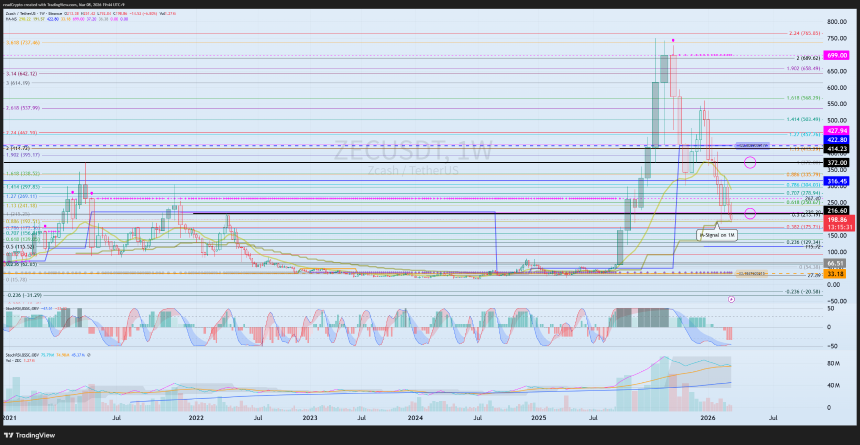
Task: Click the 2022 label on the time axis
Action: coord(195,418)
